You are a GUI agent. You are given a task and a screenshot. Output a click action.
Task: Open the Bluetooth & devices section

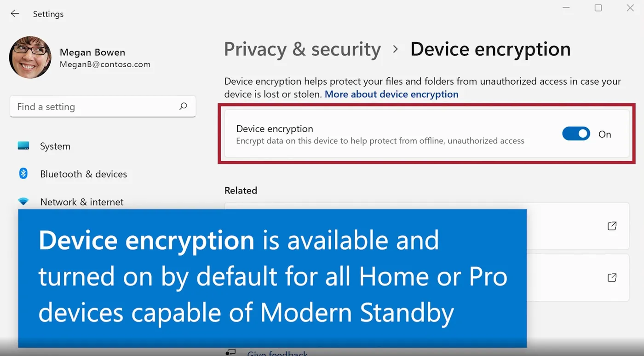tap(83, 174)
